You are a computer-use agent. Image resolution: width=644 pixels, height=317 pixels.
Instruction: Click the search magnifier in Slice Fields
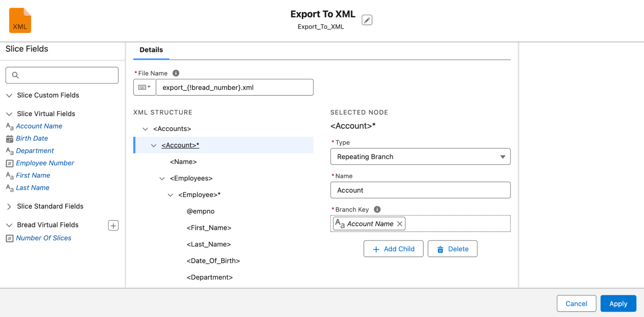pyautogui.click(x=15, y=75)
